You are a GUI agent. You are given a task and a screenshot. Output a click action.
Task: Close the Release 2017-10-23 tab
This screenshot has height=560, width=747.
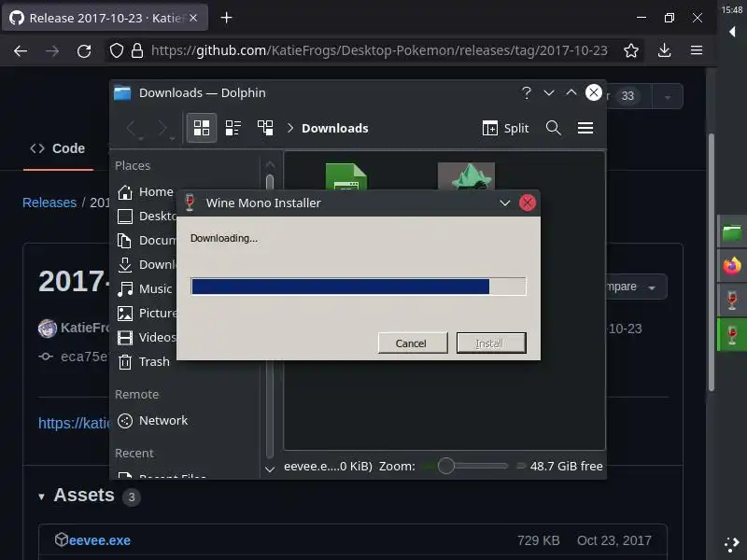click(193, 18)
